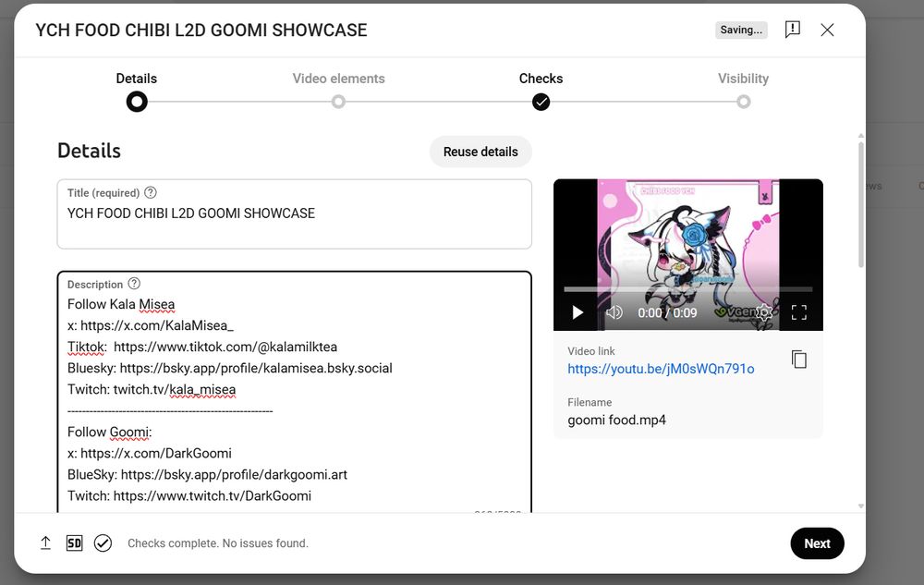Image resolution: width=924 pixels, height=585 pixels.
Task: Open the Description help question icon
Action: point(134,284)
